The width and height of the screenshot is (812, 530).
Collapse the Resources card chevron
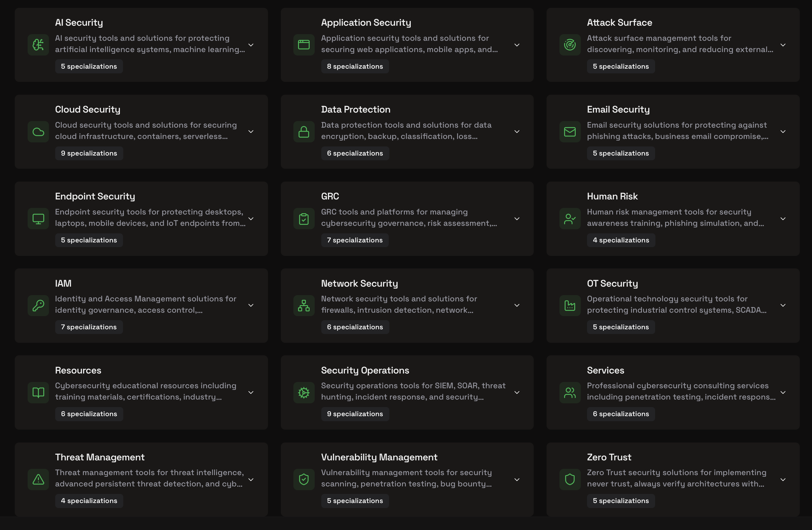[x=251, y=393]
